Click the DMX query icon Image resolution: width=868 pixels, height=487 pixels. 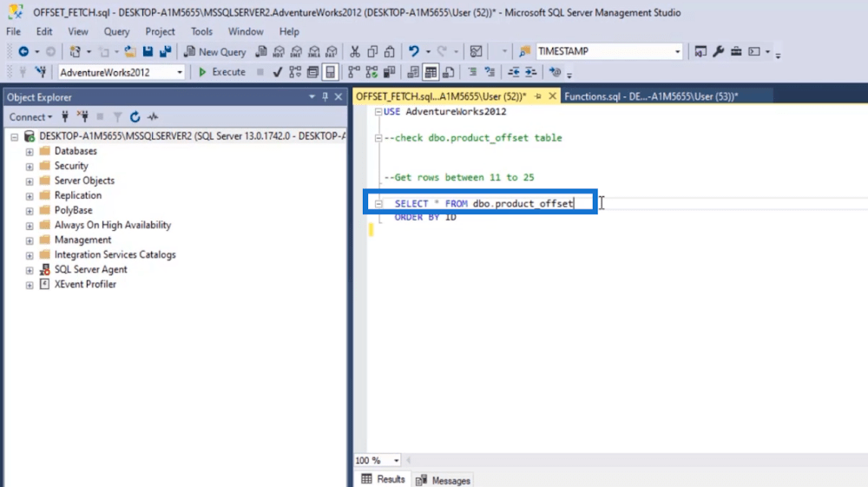tap(297, 51)
